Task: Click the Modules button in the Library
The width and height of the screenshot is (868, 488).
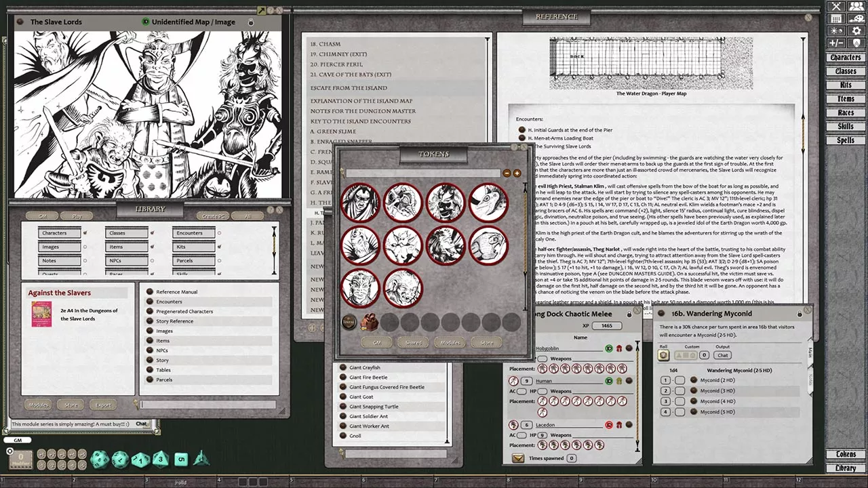Action: coord(38,405)
